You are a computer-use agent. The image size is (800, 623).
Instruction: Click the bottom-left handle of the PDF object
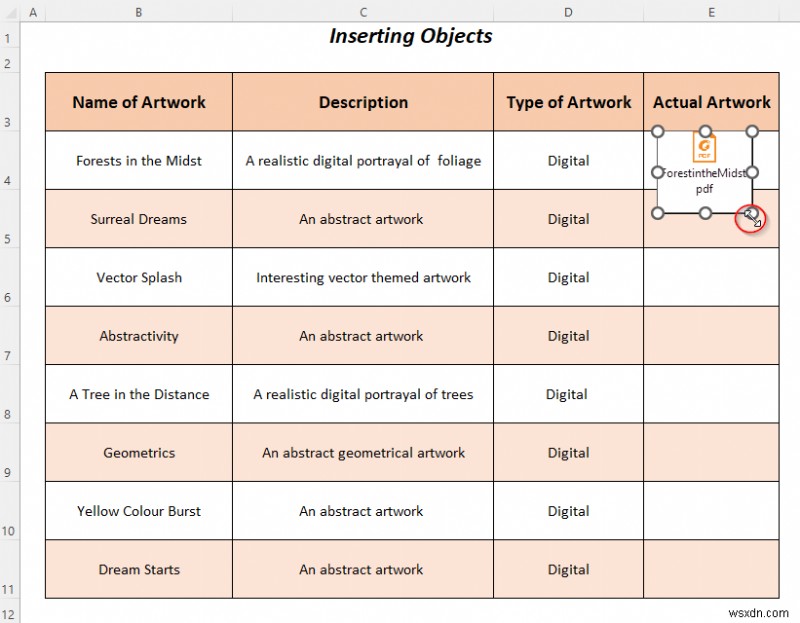658,213
